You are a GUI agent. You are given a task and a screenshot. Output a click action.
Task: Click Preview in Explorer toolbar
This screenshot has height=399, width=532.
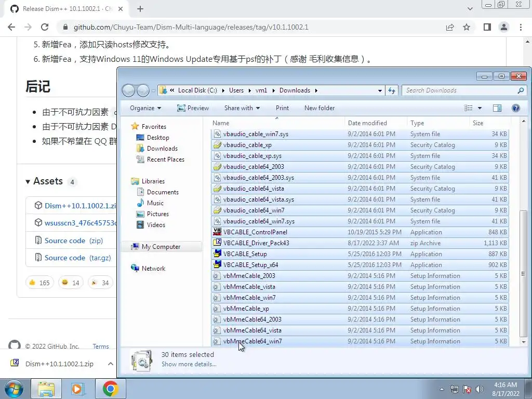193,108
